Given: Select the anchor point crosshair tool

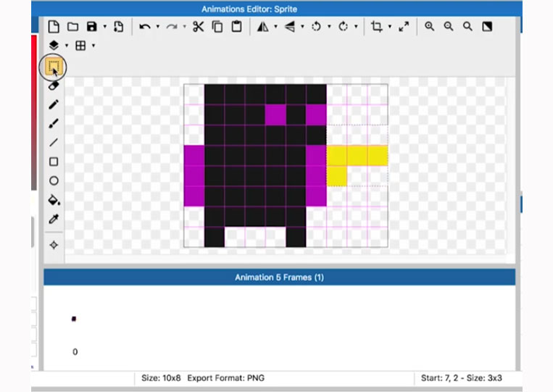Looking at the screenshot, I should tap(54, 245).
